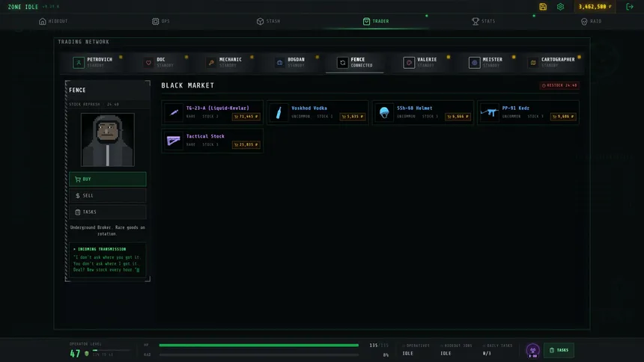
Task: Open the Stats tab
Action: click(x=484, y=22)
